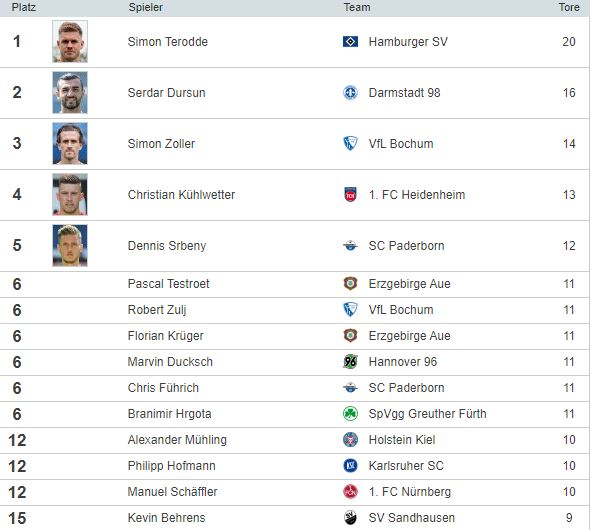Click the Hannover 96 logo

pos(350,362)
